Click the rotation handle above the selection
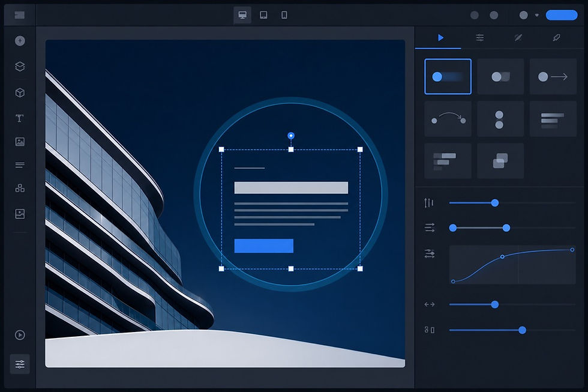This screenshot has width=588, height=392. pyautogui.click(x=291, y=136)
